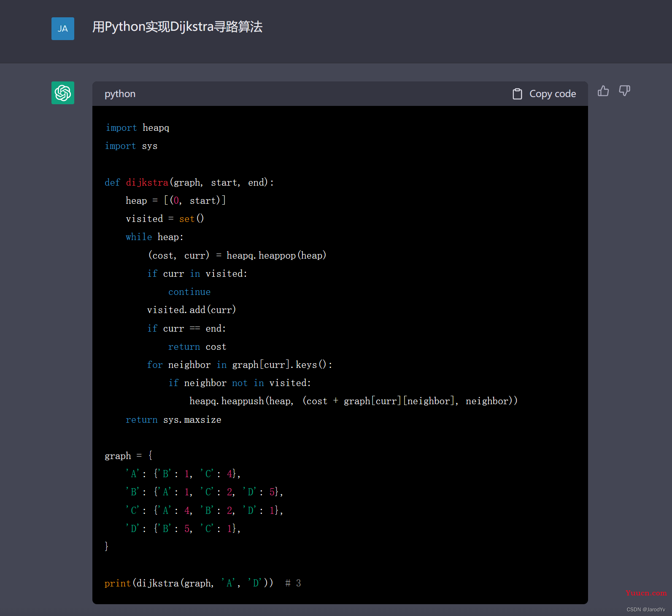The width and height of the screenshot is (672, 616).
Task: Click the clipboard copy icon
Action: click(x=517, y=94)
